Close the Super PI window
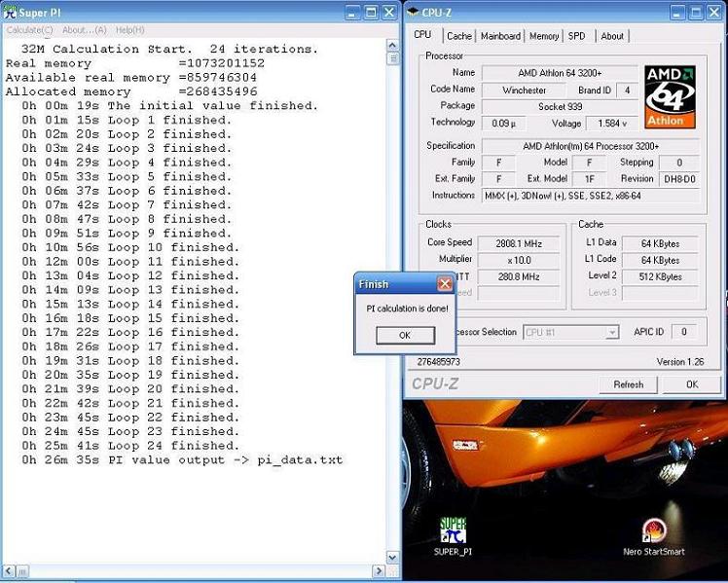 (x=389, y=13)
